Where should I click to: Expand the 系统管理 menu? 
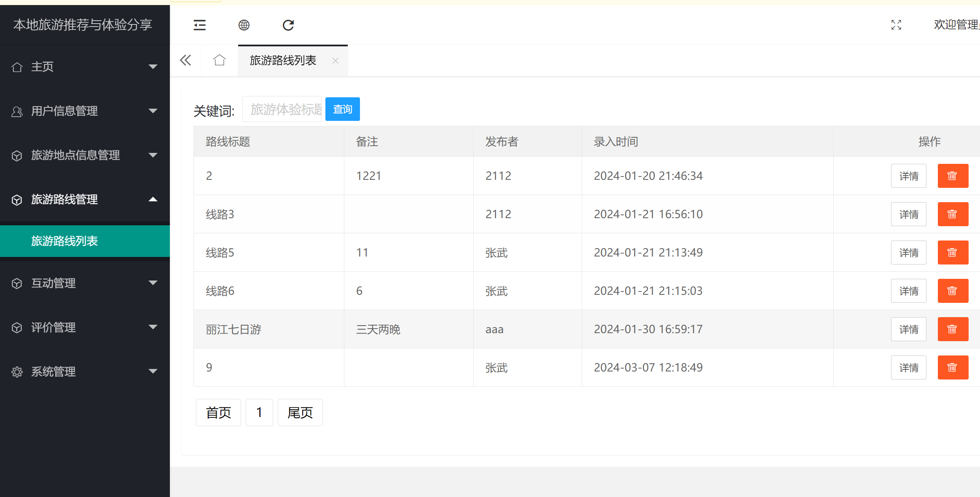coord(84,372)
